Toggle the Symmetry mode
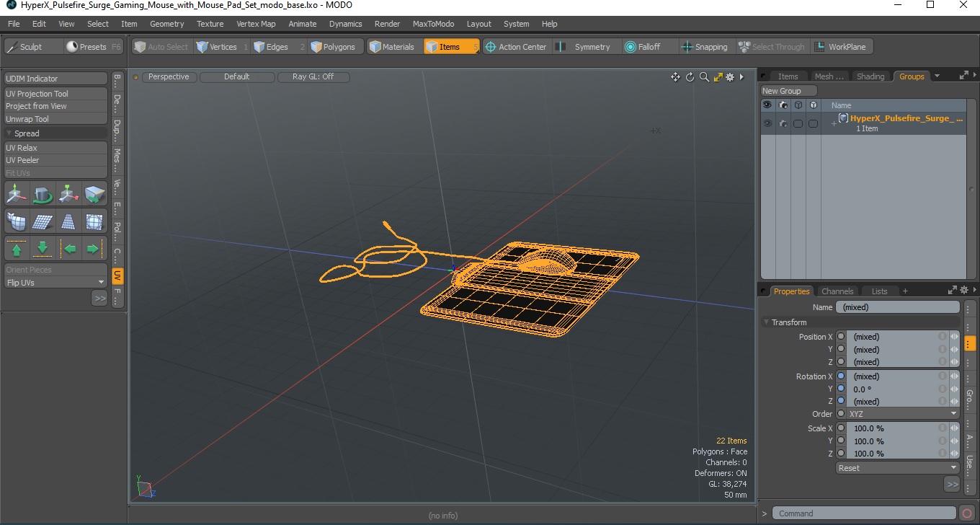980x525 pixels. pos(584,47)
